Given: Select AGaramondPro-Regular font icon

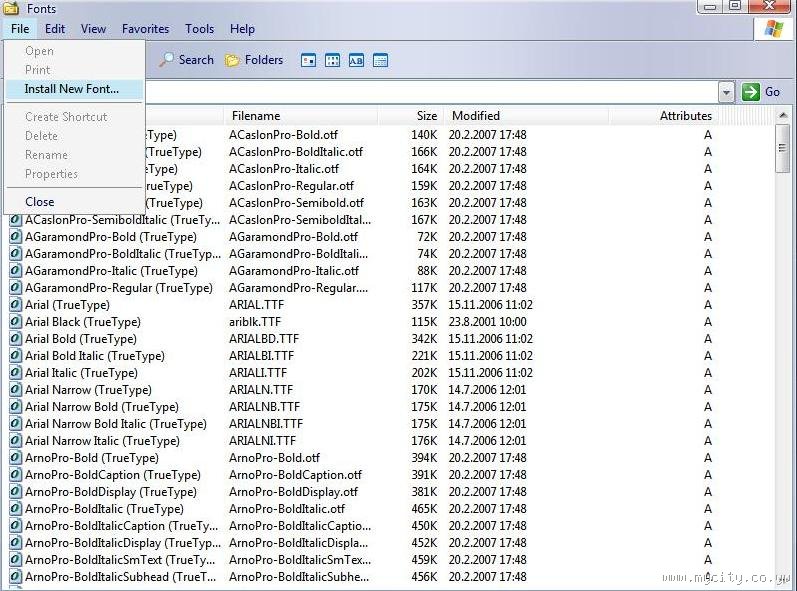Looking at the screenshot, I should [x=16, y=288].
